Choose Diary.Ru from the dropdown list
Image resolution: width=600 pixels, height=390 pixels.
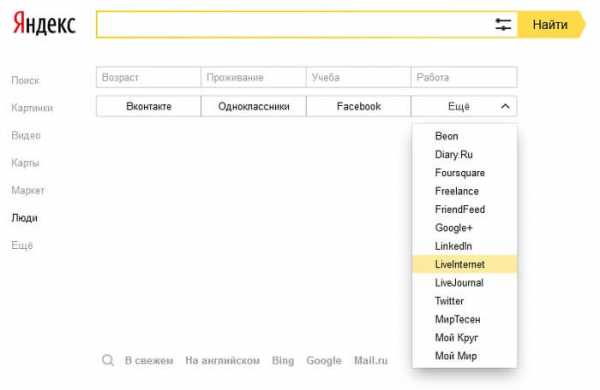pos(465,154)
